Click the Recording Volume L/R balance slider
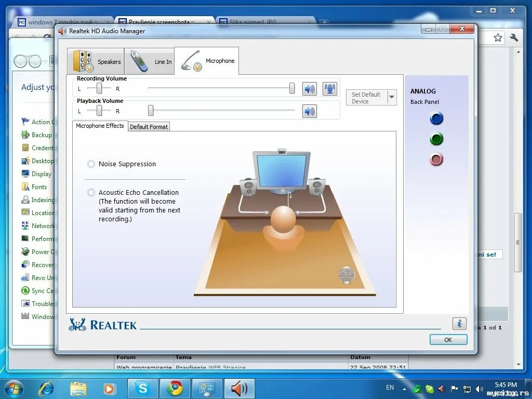The image size is (532, 399). click(x=99, y=88)
